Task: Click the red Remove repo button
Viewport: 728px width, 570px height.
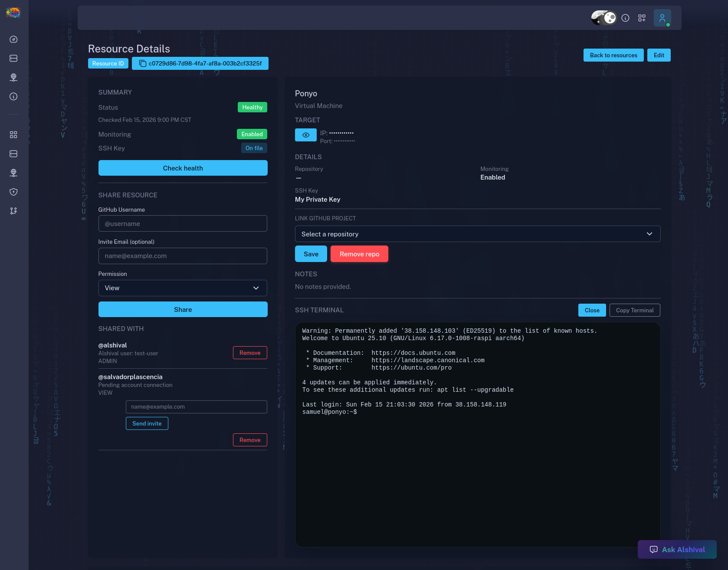Action: click(x=359, y=254)
